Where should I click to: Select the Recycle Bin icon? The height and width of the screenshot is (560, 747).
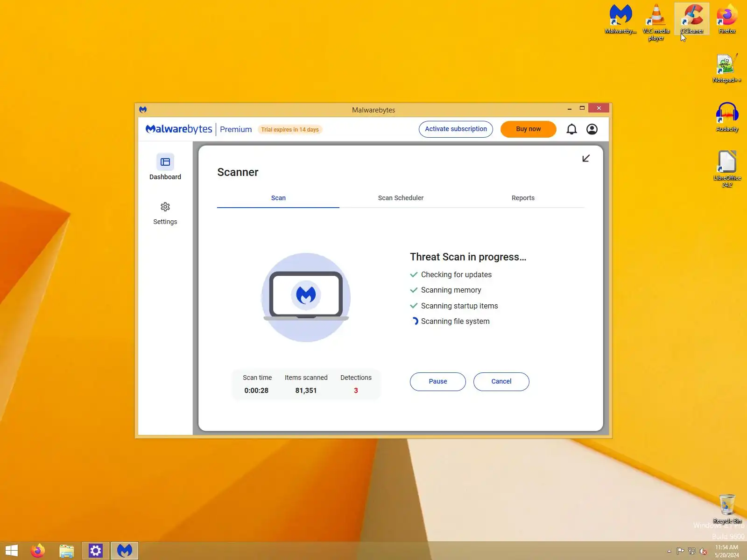(x=727, y=509)
